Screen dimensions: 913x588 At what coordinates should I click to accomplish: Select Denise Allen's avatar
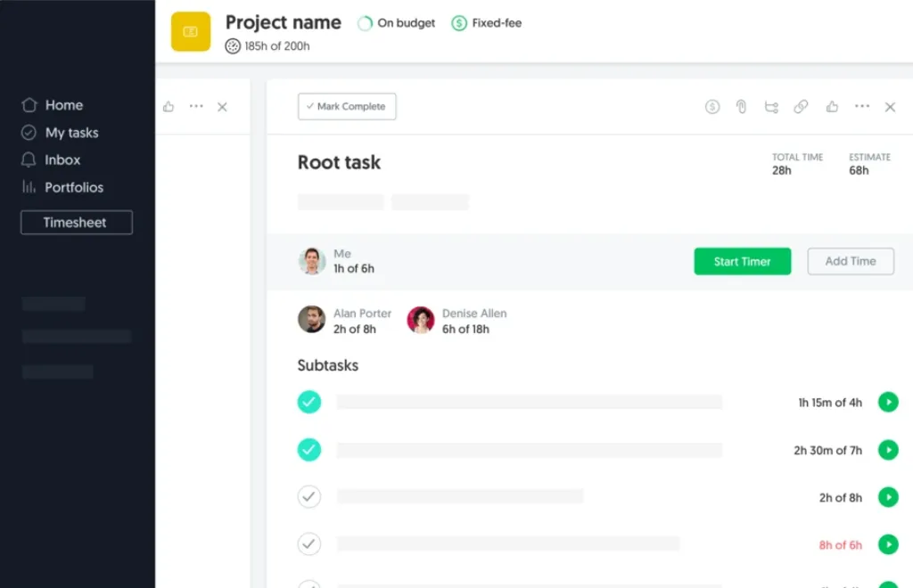[421, 320]
